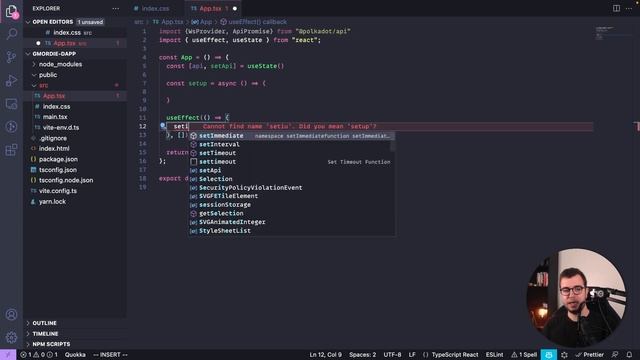The width and height of the screenshot is (640, 360).
Task: Click the notifications bell icon
Action: click(629, 355)
